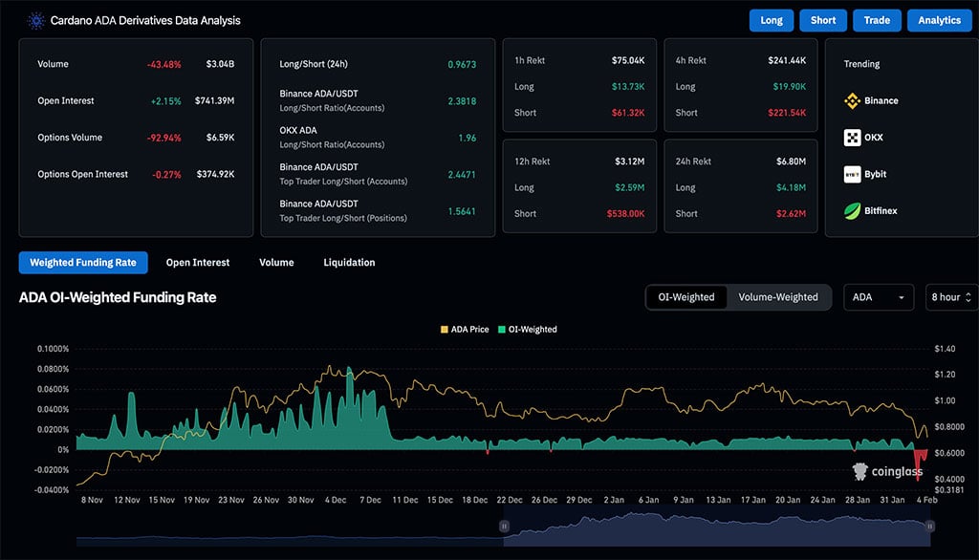Click the dropdown caret beside ADA selector
The height and width of the screenshot is (560, 979).
coord(903,297)
